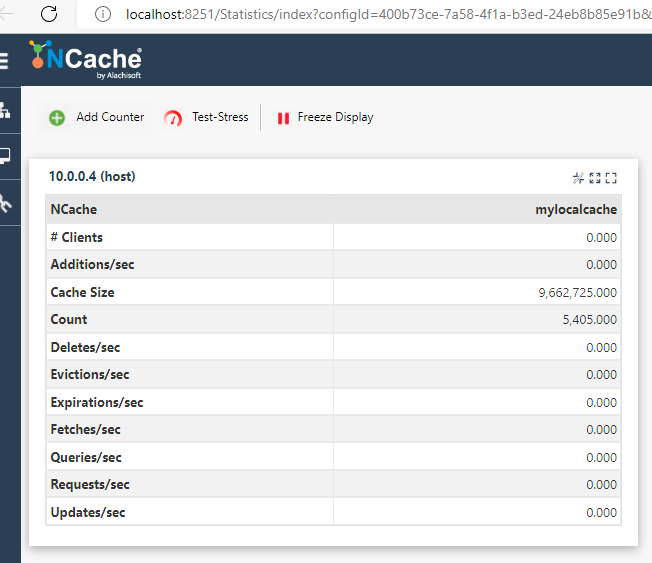Viewport: 652px width, 563px height.
Task: Click the first icon in the panel header
Action: pos(578,178)
